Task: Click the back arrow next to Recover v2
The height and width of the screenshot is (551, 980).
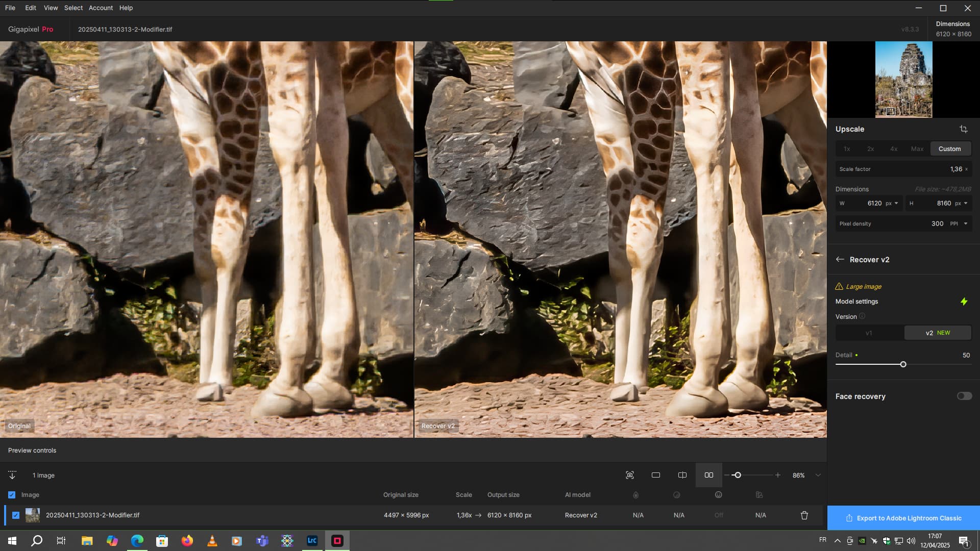Action: pos(840,259)
